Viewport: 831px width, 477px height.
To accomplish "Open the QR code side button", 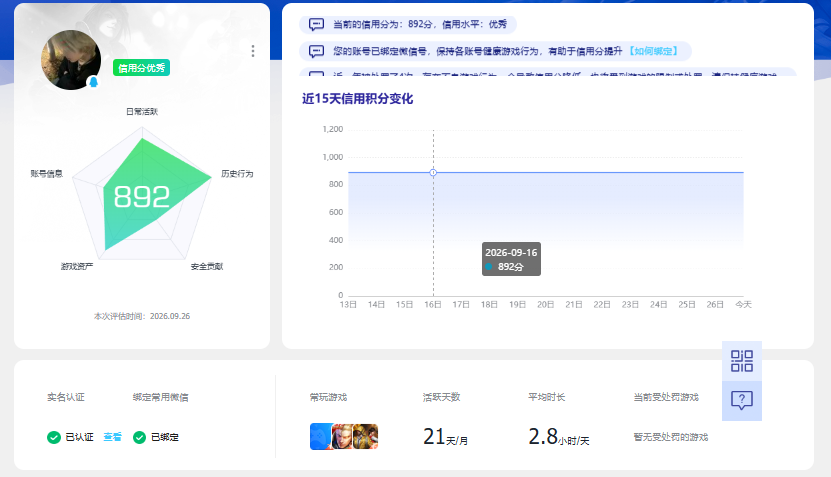I will [x=741, y=361].
